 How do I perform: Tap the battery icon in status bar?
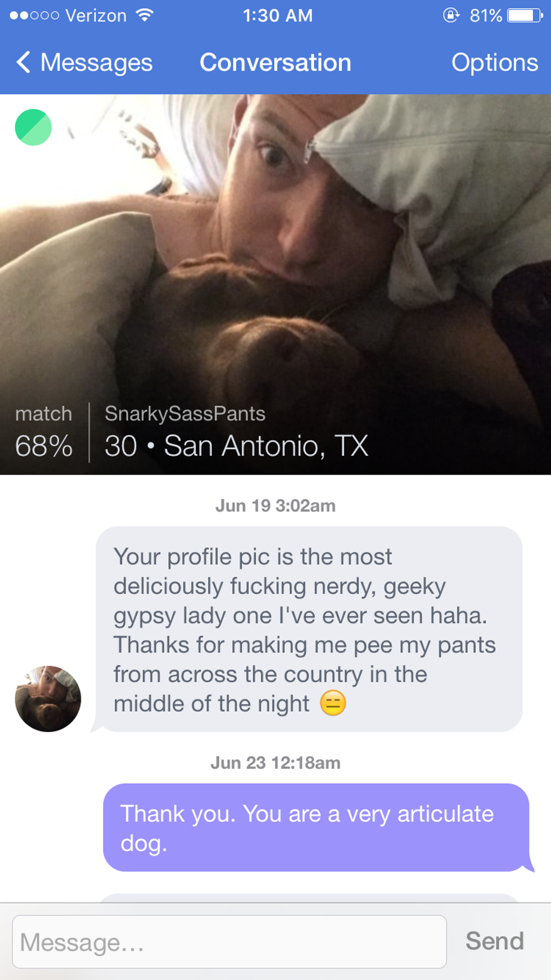tap(525, 15)
